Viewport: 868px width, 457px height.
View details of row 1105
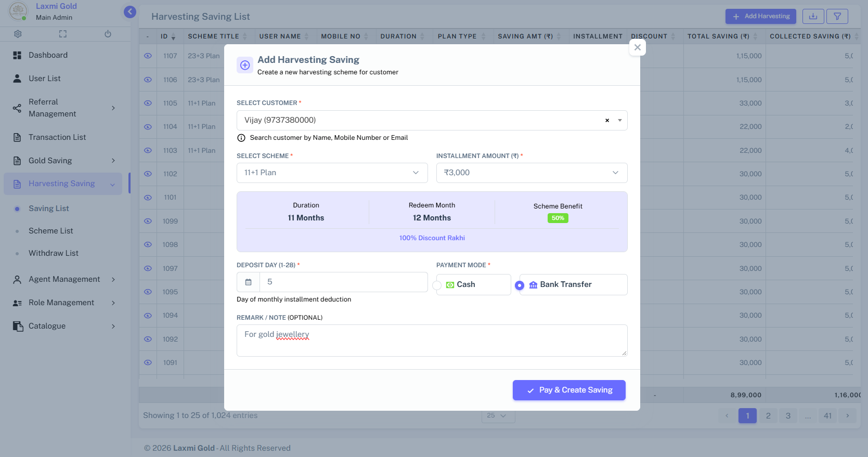[x=148, y=103]
